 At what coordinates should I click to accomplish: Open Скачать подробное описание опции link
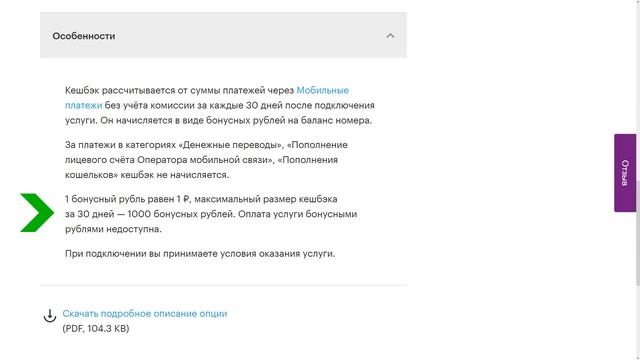[145, 313]
